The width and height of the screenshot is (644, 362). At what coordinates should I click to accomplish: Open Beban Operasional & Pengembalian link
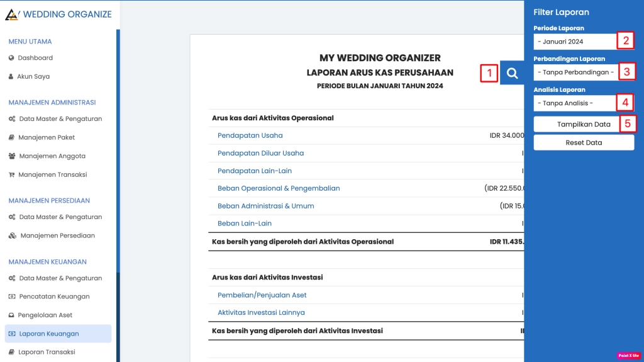(x=279, y=188)
